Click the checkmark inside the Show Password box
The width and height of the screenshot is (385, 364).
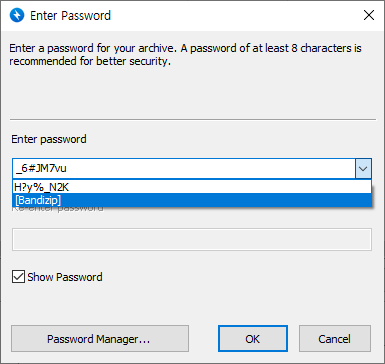click(18, 277)
